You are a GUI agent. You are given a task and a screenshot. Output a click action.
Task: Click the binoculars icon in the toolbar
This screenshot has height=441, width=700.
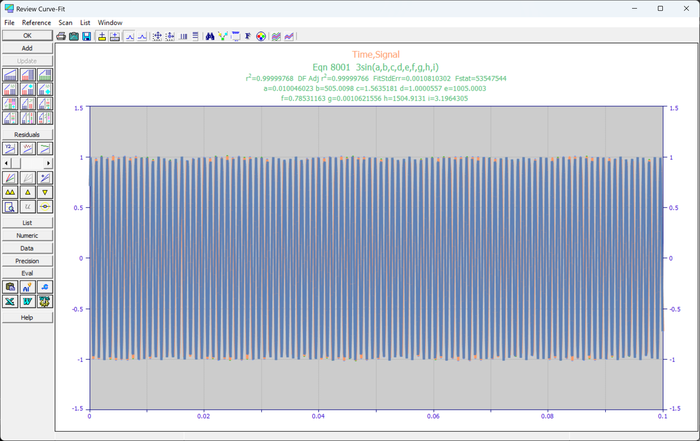click(x=210, y=36)
